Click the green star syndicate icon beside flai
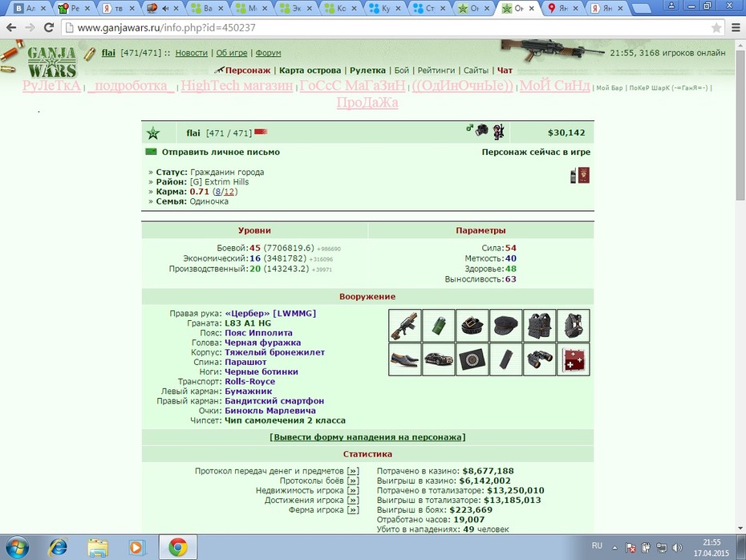 [153, 132]
